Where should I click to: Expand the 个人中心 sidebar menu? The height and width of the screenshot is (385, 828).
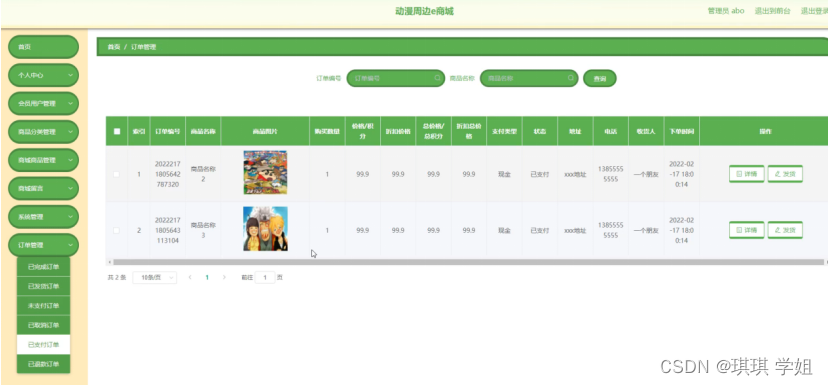[x=43, y=75]
